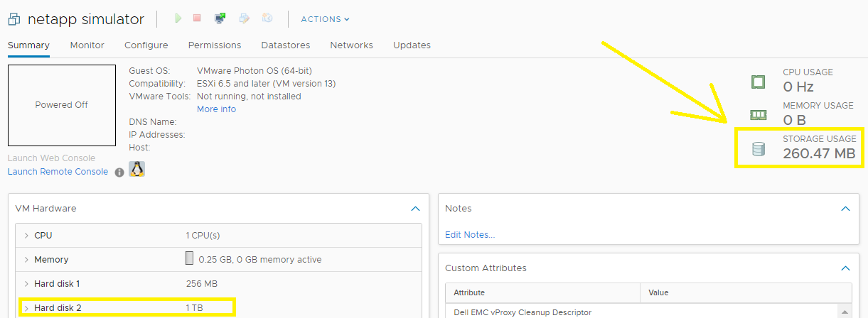Click the 256 MB size of Hard disk 1
The width and height of the screenshot is (868, 318).
pos(201,283)
